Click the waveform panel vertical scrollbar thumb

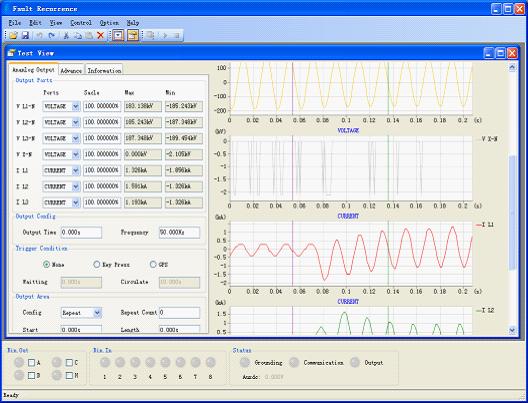[512, 212]
